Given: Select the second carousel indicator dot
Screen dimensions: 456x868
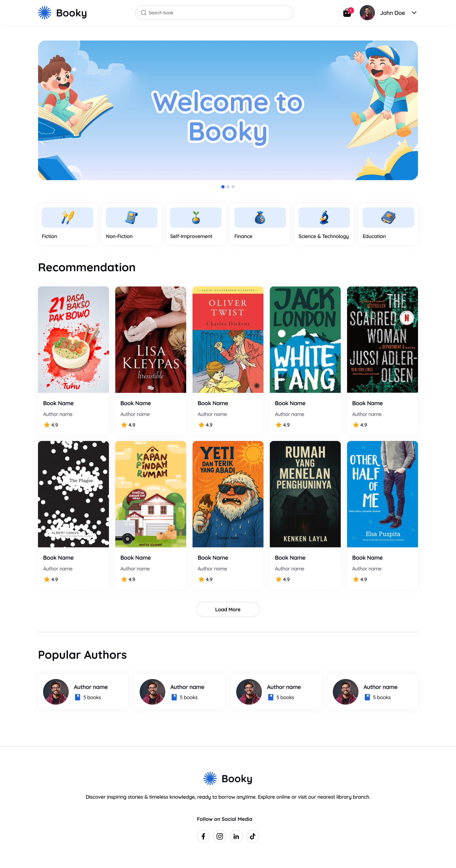Looking at the screenshot, I should pos(228,186).
